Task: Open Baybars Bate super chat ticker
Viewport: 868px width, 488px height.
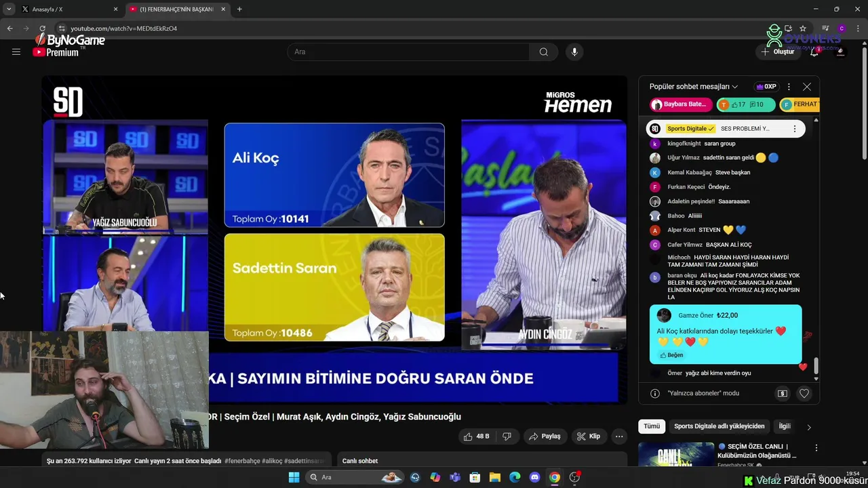Action: point(681,104)
